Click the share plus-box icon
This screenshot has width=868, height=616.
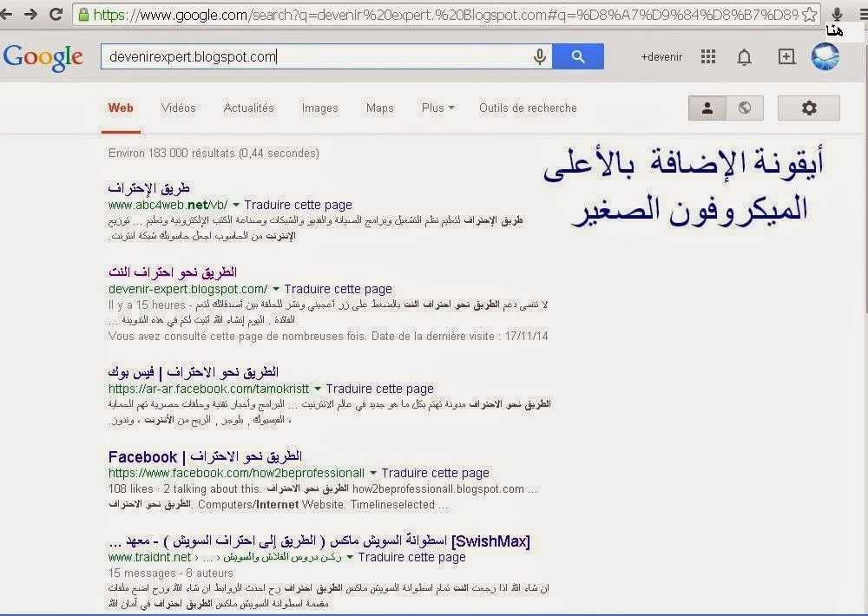[786, 56]
